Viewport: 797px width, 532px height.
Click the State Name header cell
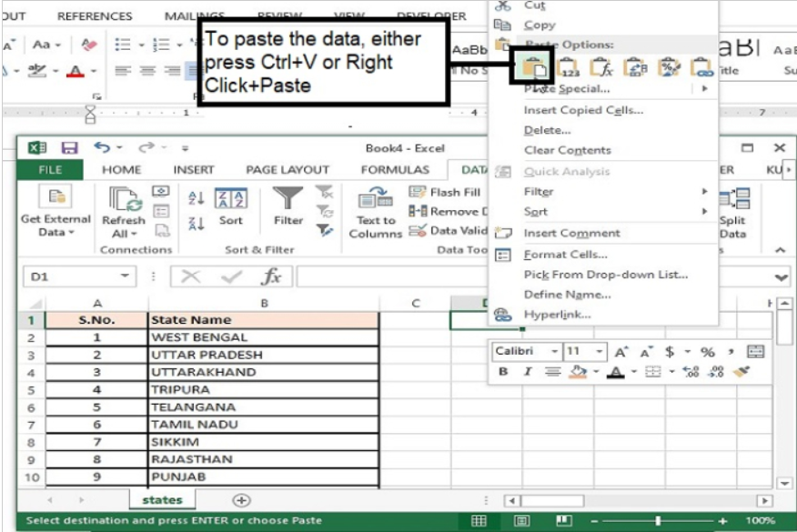[264, 320]
